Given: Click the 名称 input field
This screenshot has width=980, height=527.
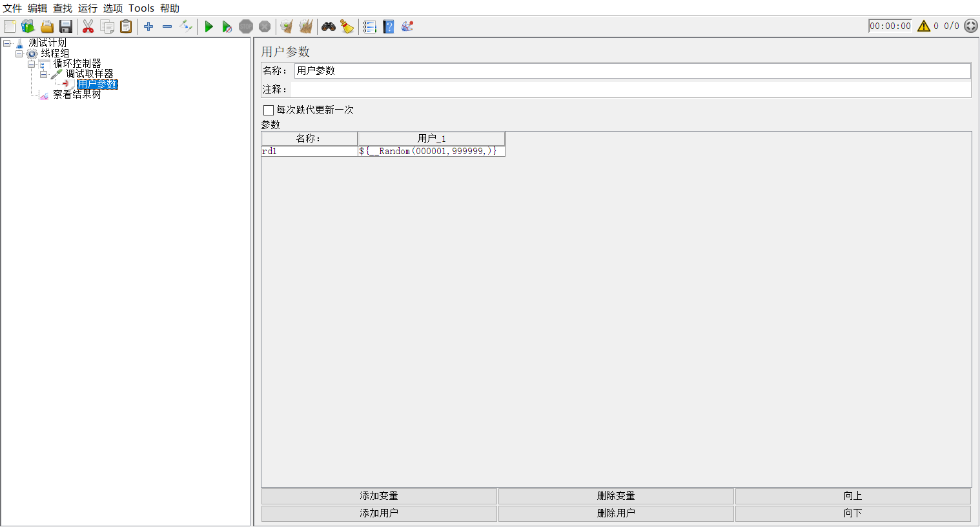Looking at the screenshot, I should (x=516, y=70).
